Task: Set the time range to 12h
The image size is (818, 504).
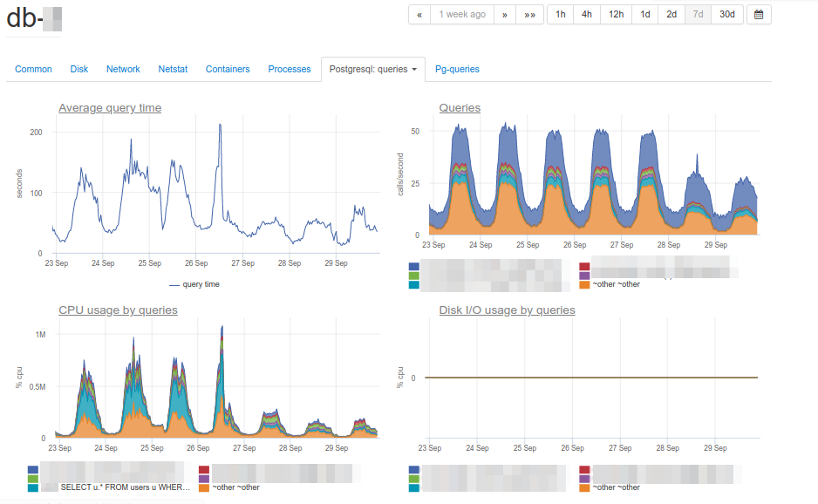Action: (616, 15)
